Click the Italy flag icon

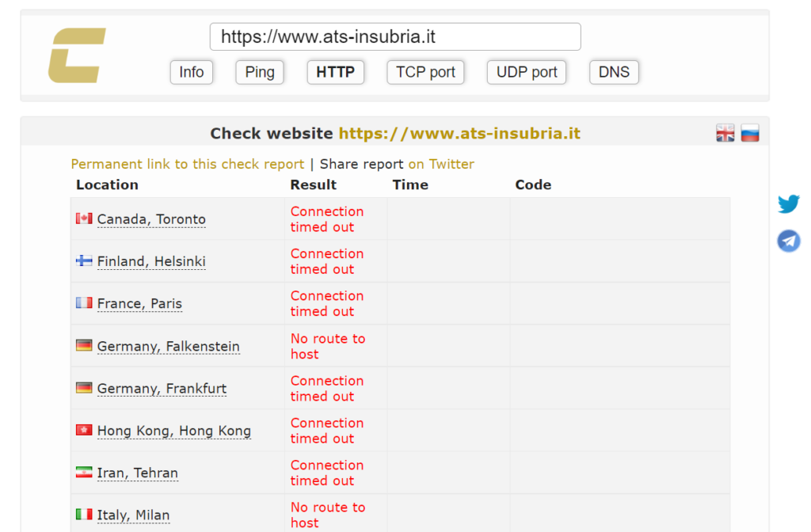pos(84,515)
